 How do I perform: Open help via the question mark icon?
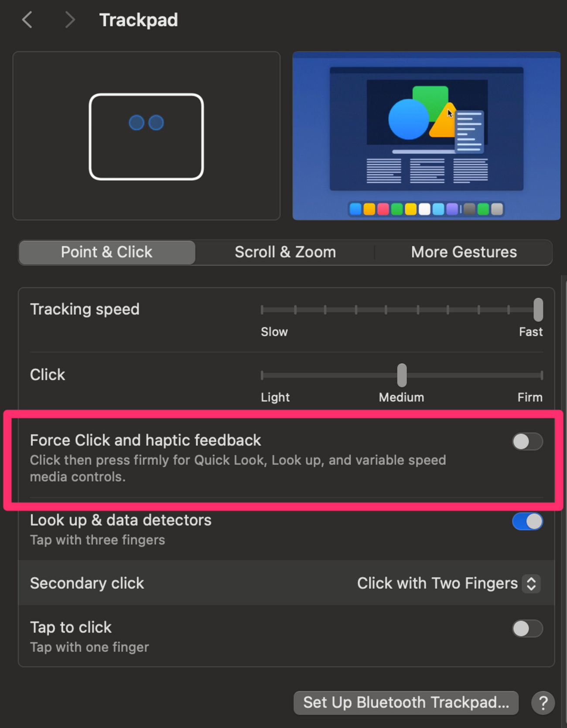[x=543, y=703]
